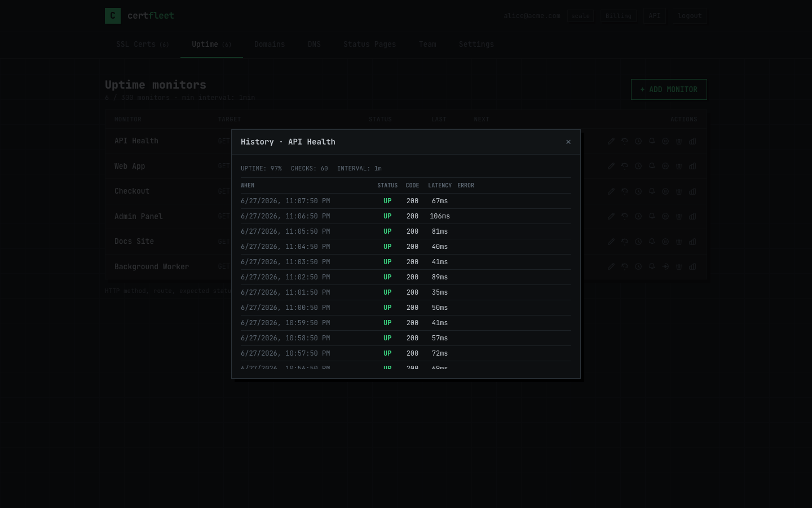Open the Billing link in header

619,16
